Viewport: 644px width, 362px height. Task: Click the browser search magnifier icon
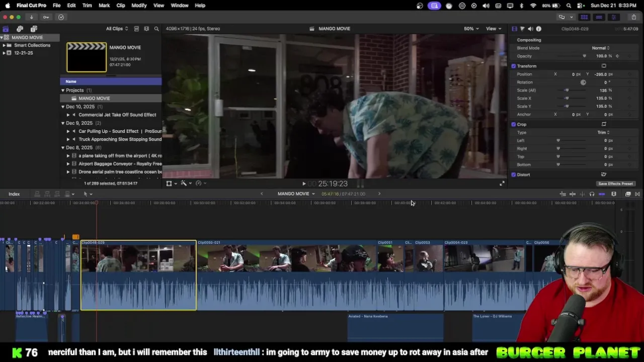156,29
